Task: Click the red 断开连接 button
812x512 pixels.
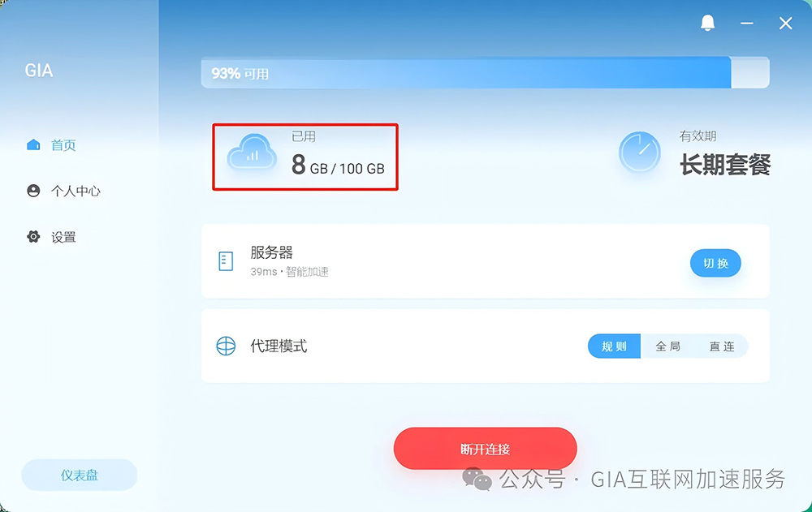Action: click(x=486, y=449)
